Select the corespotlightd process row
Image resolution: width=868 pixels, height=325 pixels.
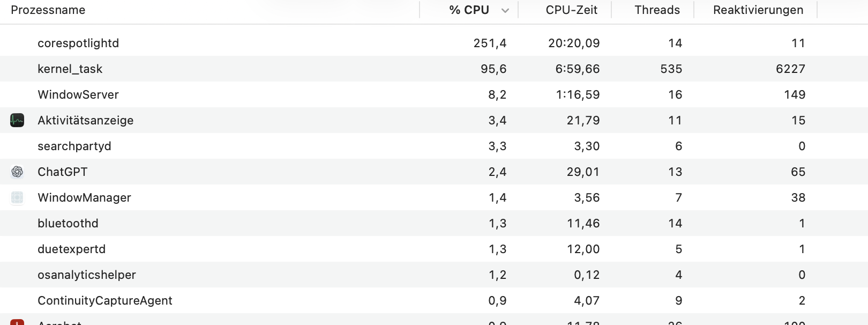click(78, 43)
